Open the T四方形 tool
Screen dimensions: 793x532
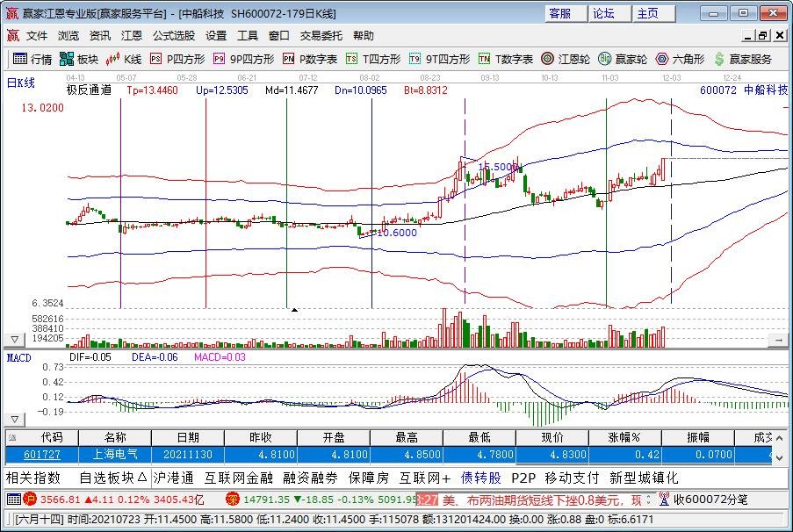(373, 59)
